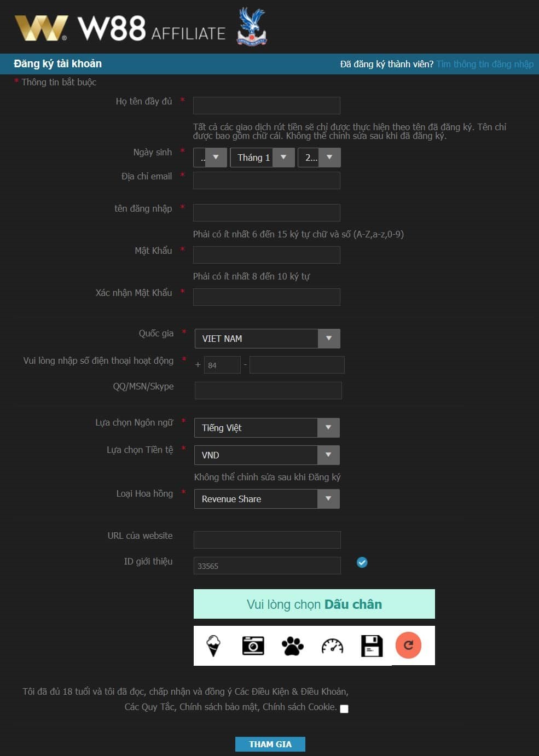Click the 84 country code field

[x=222, y=365]
